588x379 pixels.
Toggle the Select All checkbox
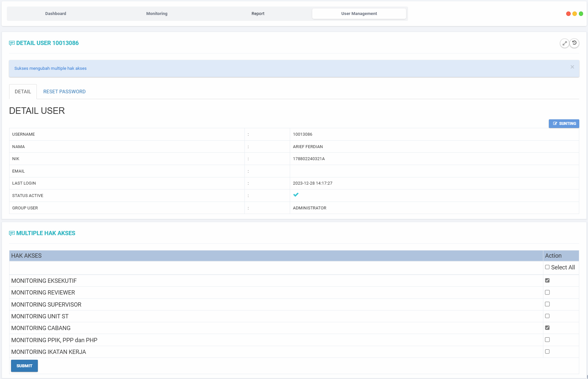547,267
